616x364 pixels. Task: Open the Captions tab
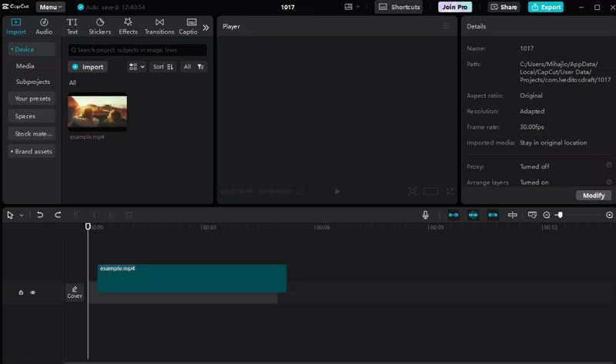(x=189, y=27)
